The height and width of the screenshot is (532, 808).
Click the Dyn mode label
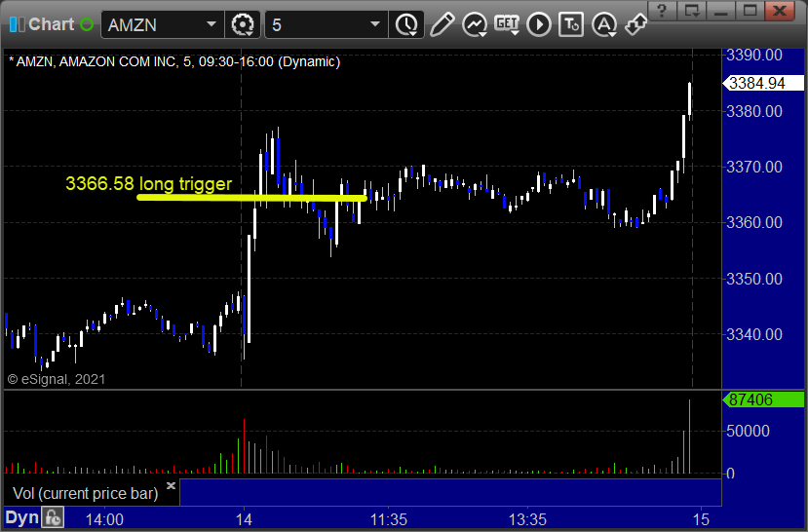[21, 517]
